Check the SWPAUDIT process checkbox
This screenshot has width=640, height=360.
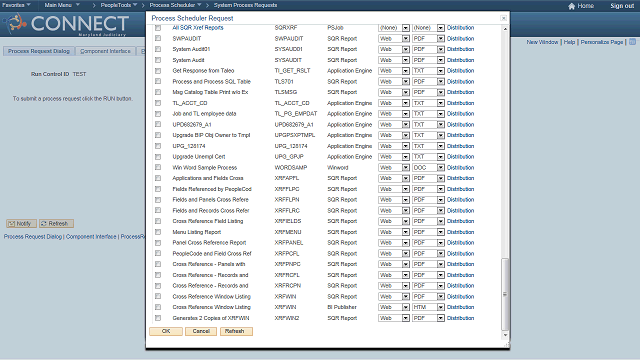pos(158,38)
